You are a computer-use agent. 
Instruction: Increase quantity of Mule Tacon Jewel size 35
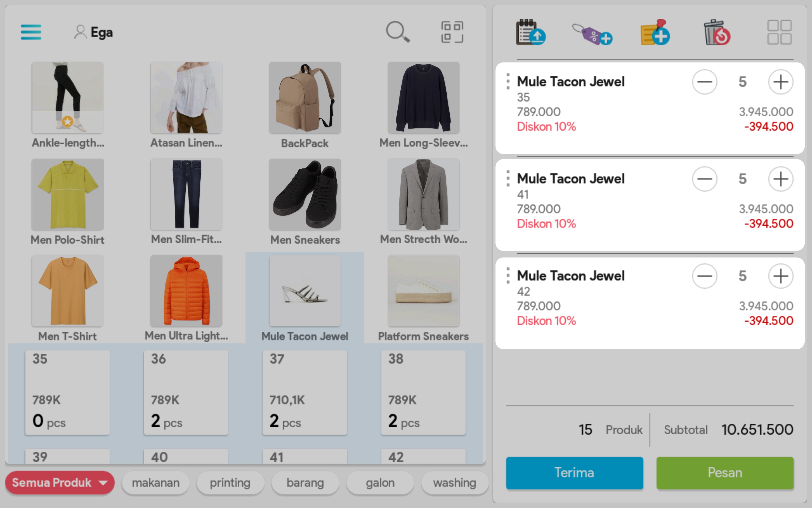pos(780,82)
